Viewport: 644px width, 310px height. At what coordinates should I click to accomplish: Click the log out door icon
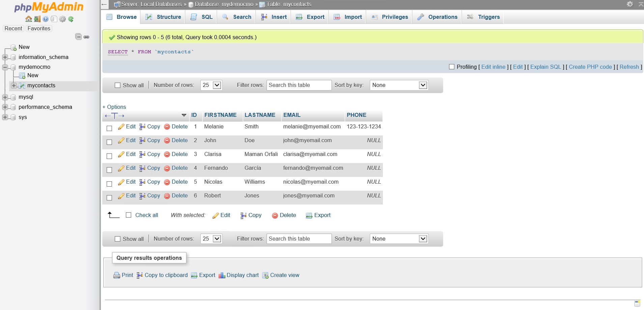tap(37, 19)
